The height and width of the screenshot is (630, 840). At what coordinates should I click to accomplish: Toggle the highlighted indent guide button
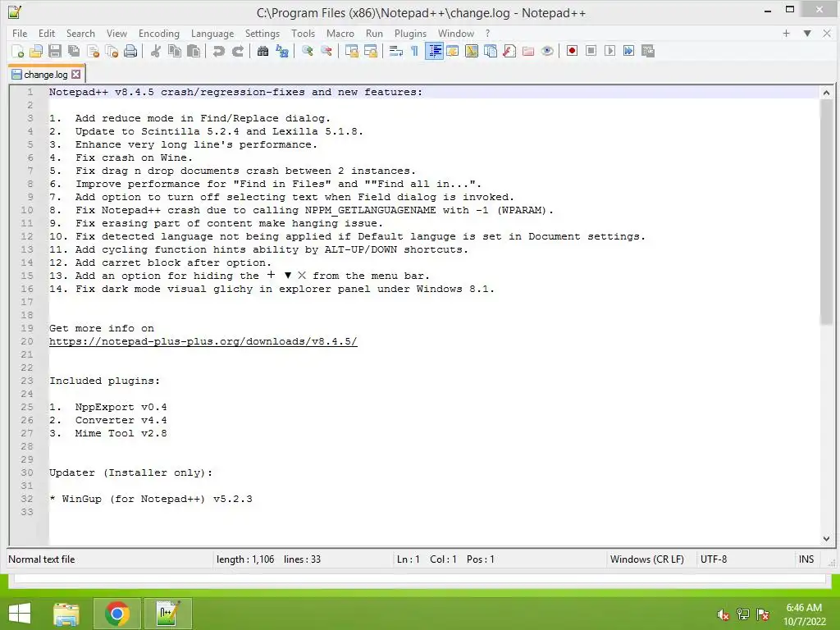coord(434,51)
